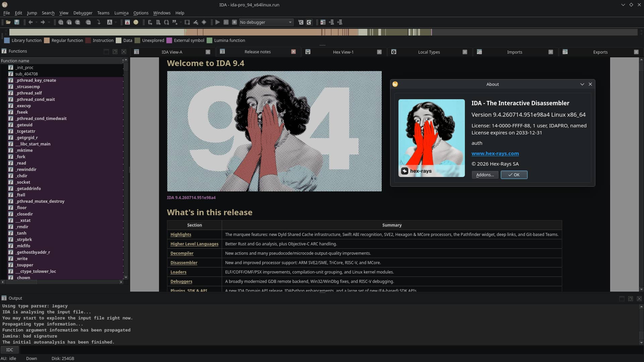This screenshot has width=644, height=362.
Task: Close the Functions panel
Action: pyautogui.click(x=124, y=51)
